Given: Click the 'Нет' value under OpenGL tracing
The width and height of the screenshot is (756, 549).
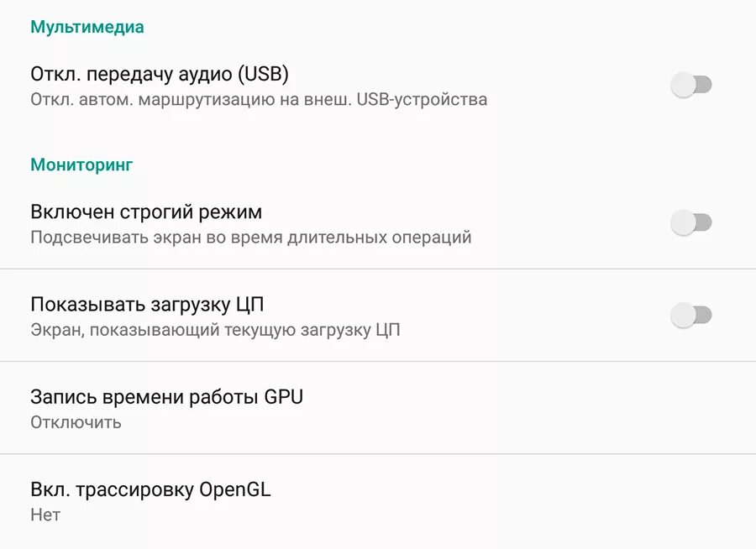Looking at the screenshot, I should 45,515.
